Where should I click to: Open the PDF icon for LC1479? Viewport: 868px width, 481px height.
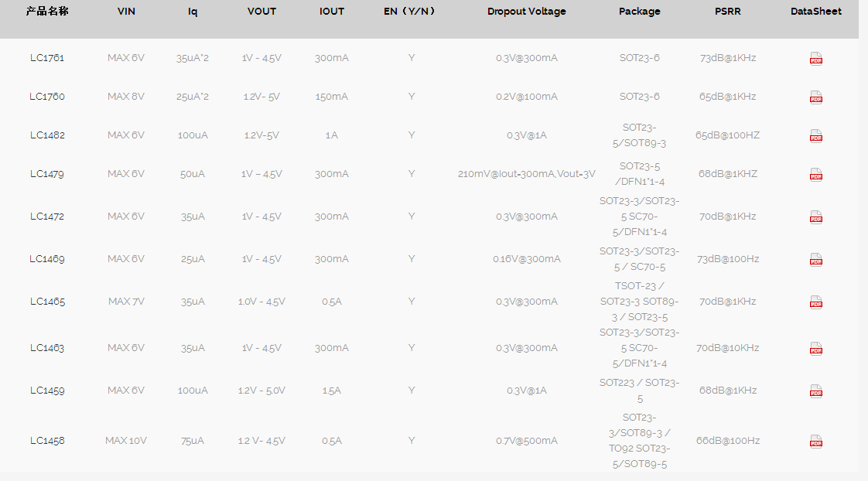tap(816, 175)
